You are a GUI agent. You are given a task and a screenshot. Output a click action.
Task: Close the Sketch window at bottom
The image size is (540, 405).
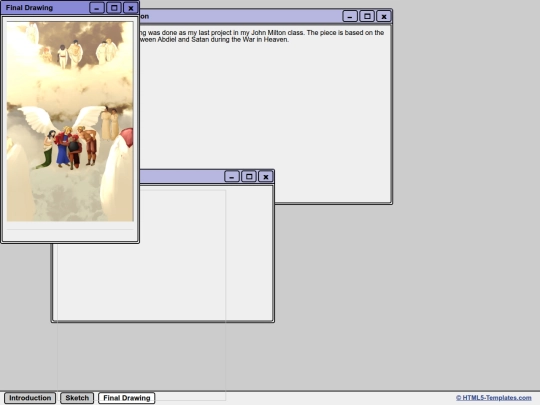point(266,177)
